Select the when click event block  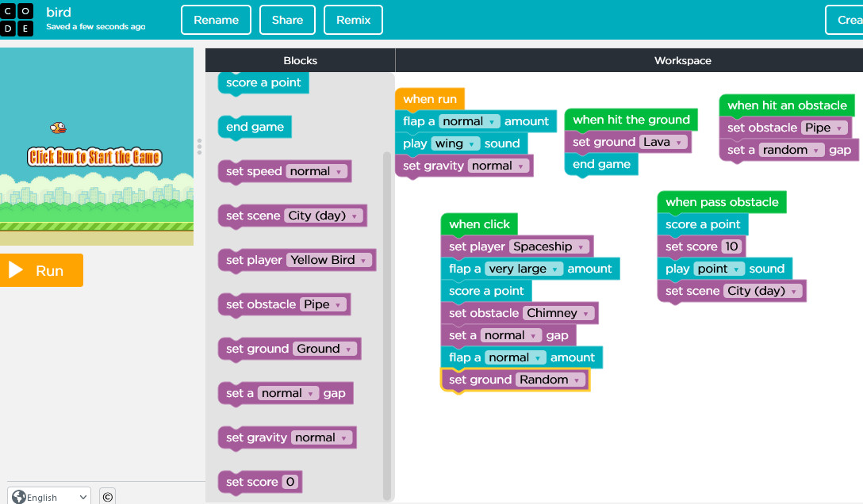[479, 224]
